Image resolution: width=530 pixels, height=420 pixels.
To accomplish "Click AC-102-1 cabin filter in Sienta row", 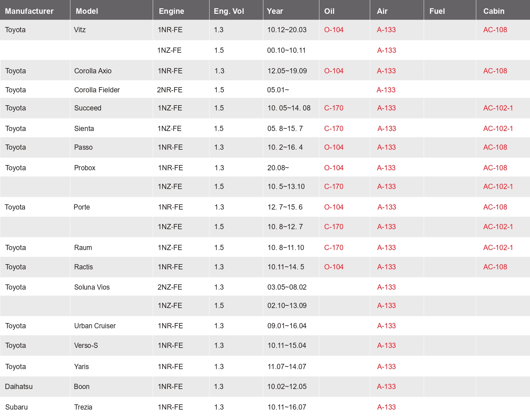I will tap(498, 129).
